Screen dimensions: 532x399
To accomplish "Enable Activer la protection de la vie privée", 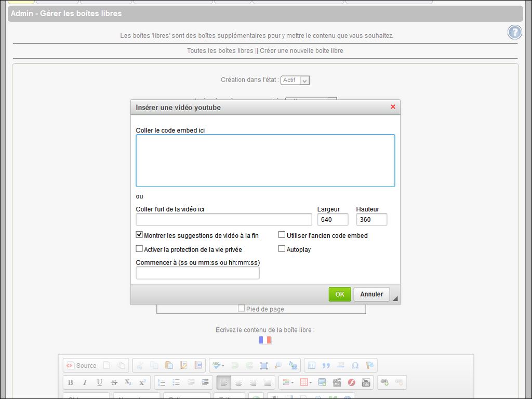I will point(139,249).
